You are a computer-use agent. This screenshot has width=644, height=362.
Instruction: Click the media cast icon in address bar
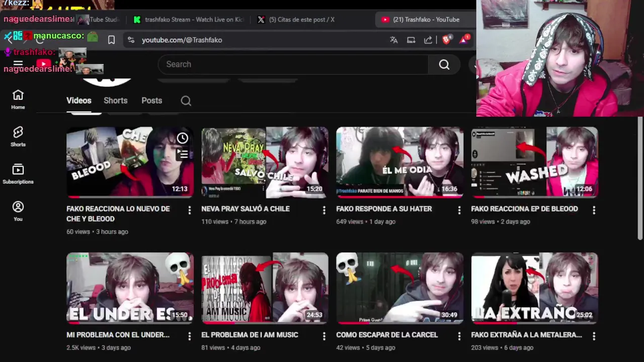point(411,40)
